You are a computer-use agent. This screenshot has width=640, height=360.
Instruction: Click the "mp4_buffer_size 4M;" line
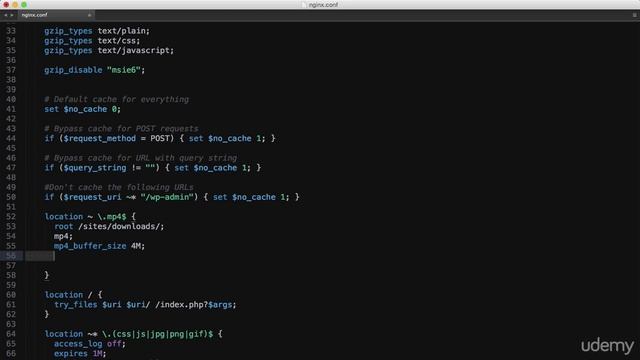click(99, 246)
